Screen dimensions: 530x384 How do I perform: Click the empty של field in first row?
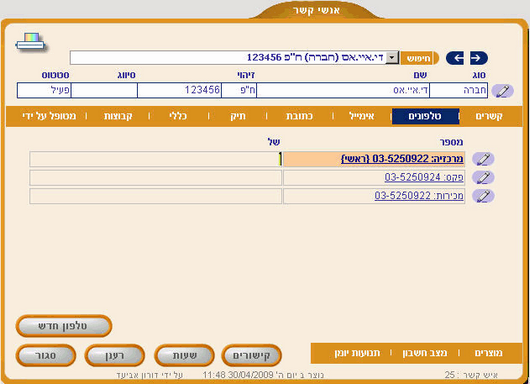(155, 159)
